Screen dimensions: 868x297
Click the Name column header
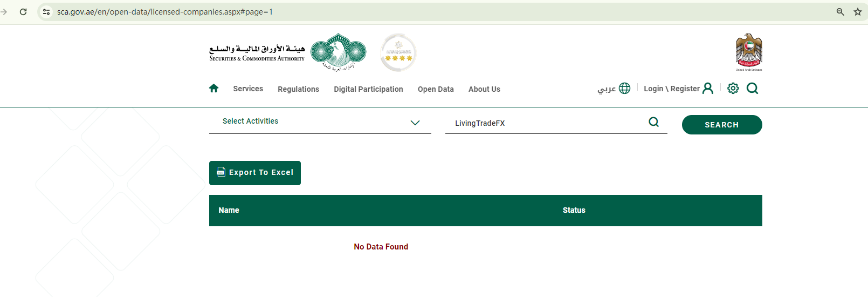pyautogui.click(x=229, y=210)
